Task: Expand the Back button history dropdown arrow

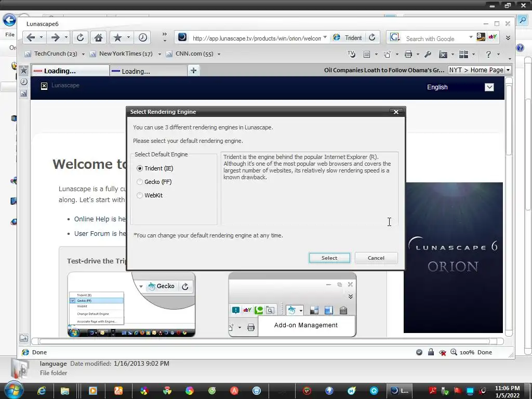Action: 41,37
